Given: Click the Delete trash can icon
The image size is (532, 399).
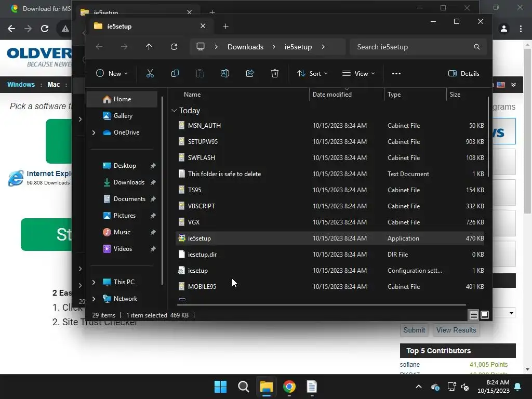Looking at the screenshot, I should coord(275,73).
